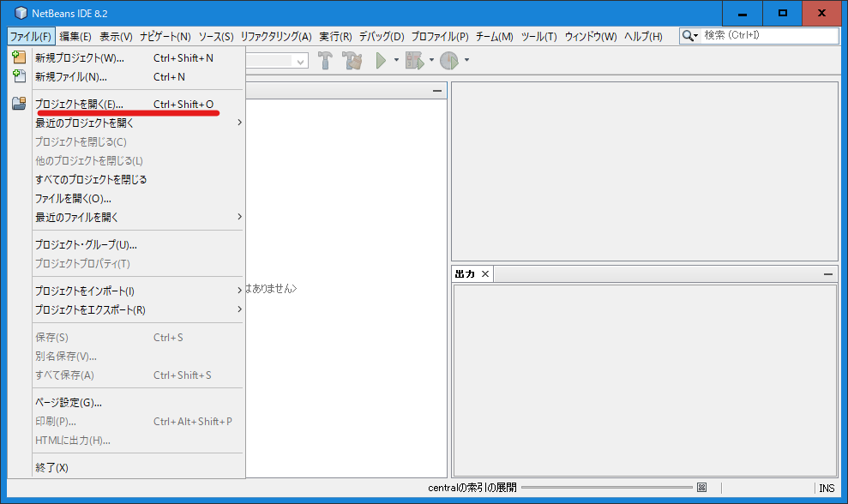Open the Run Project dropdown arrow
The width and height of the screenshot is (848, 504).
click(x=396, y=61)
